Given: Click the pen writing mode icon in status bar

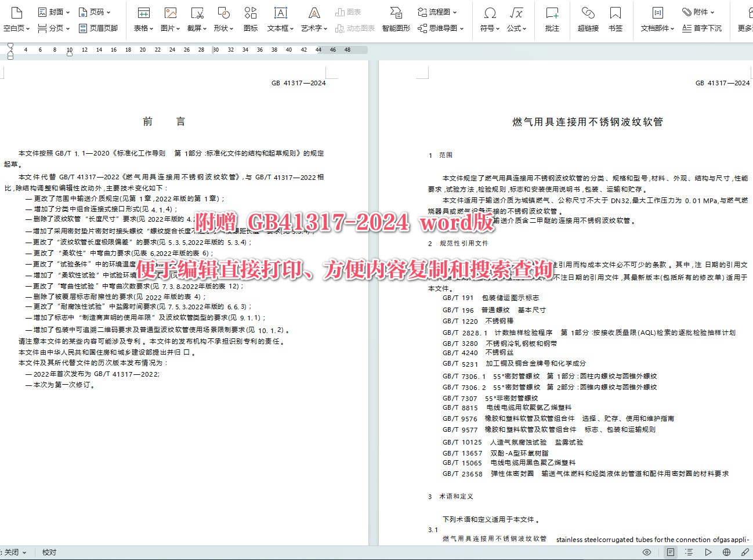Looking at the screenshot, I should [x=745, y=552].
